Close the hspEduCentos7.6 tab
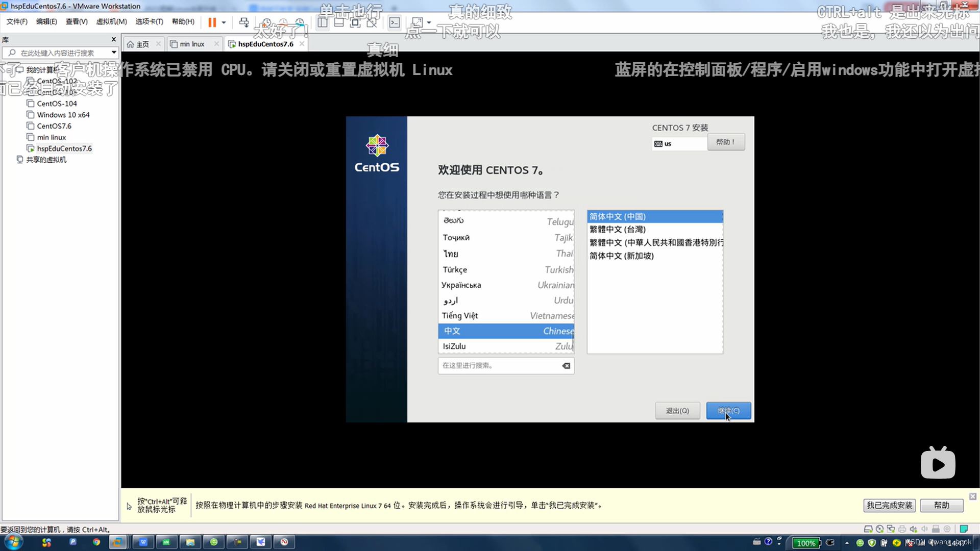Viewport: 980px width, 551px height. (302, 44)
